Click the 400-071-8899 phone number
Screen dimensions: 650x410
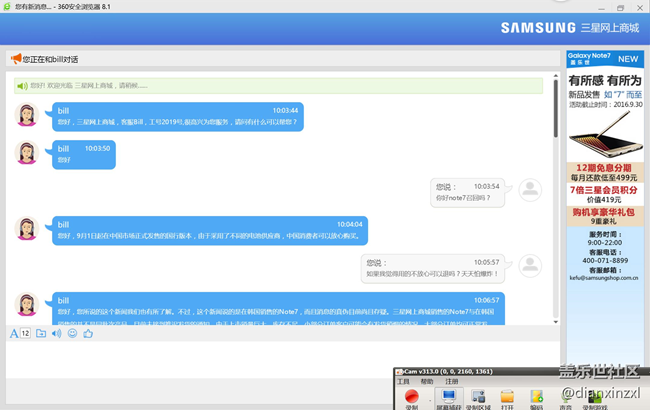[x=605, y=261]
